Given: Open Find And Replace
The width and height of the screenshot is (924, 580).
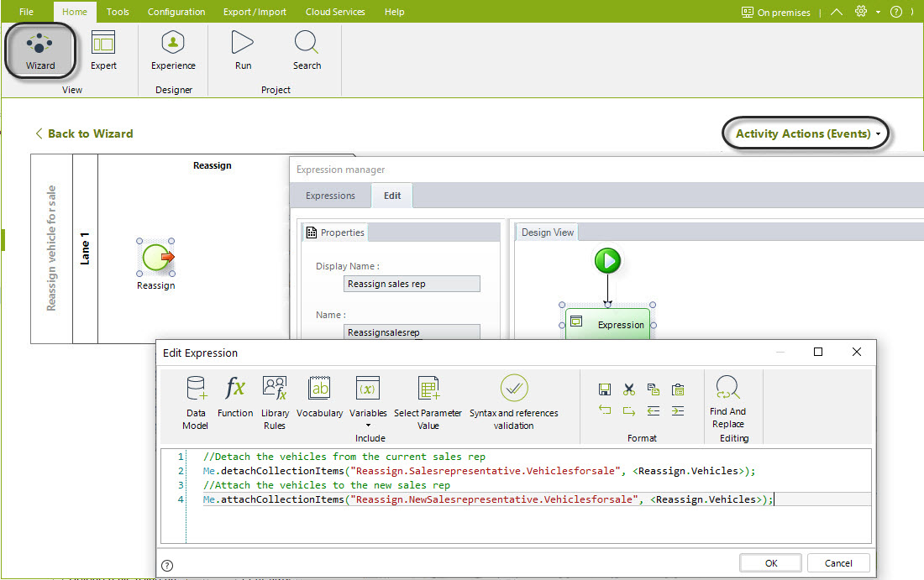Looking at the screenshot, I should click(x=727, y=402).
